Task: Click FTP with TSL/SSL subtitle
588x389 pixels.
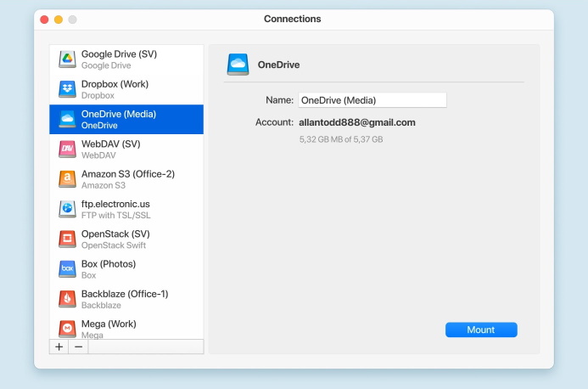Action: click(x=116, y=215)
